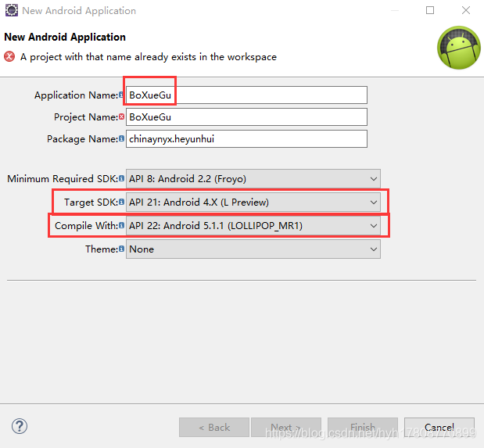Click the Project Name text field

tap(246, 117)
